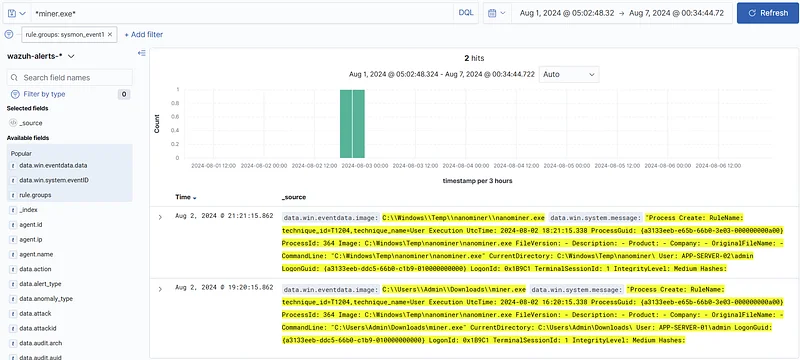Click the nanominer.exe image path value

click(x=463, y=218)
